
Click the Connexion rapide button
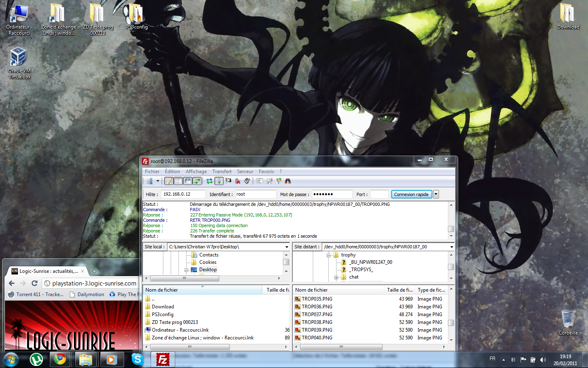point(412,194)
